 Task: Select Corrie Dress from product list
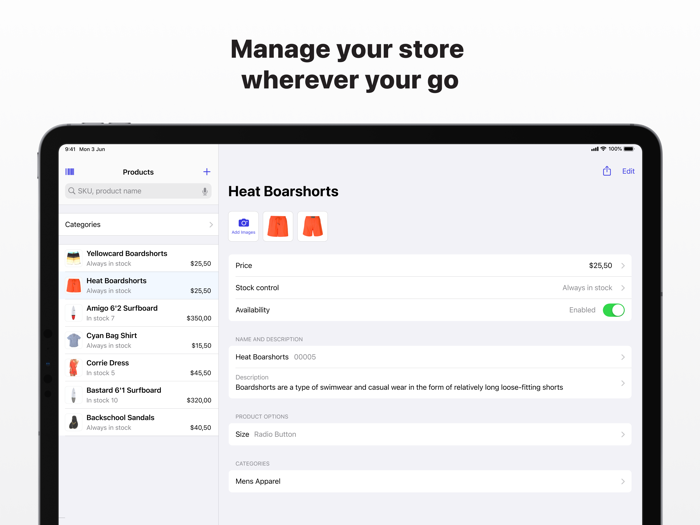pos(140,368)
